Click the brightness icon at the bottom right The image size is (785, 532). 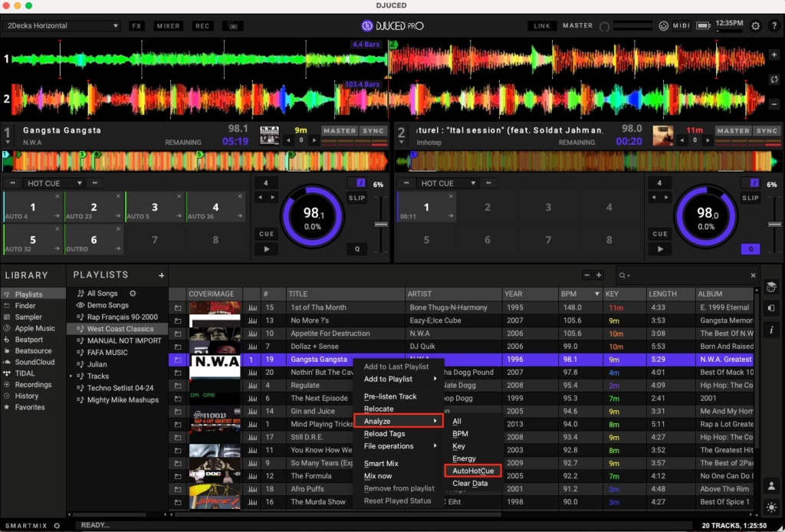coord(771,507)
